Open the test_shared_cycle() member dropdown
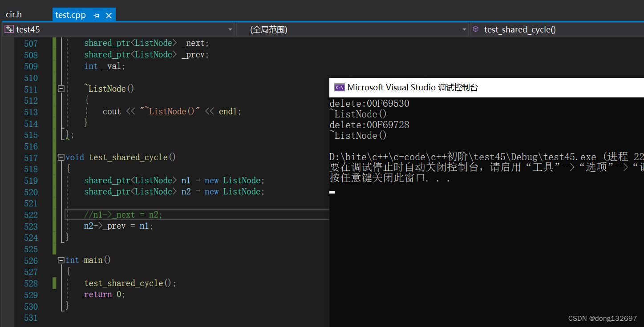The image size is (644, 327). coord(557,29)
